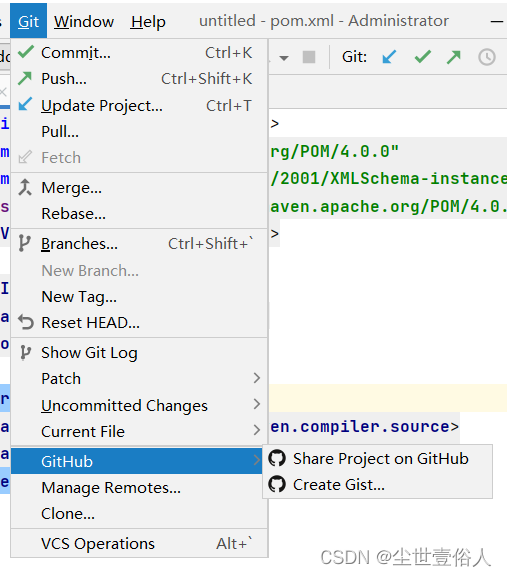Click Share Project on GitHub
This screenshot has height=577, width=507.
pyautogui.click(x=377, y=459)
